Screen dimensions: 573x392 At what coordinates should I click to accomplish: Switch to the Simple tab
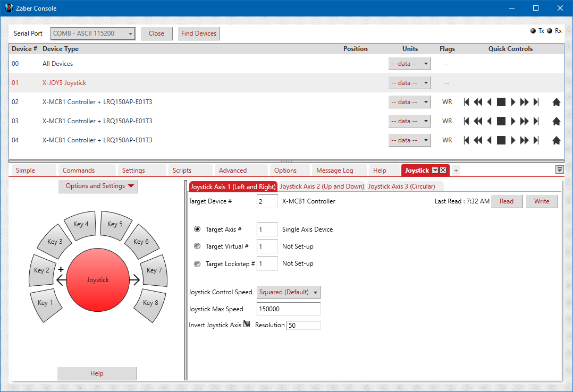35,171
